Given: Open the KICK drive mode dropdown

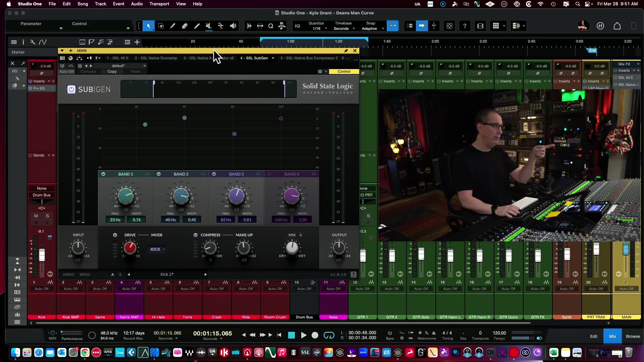Looking at the screenshot, I should (157, 249).
